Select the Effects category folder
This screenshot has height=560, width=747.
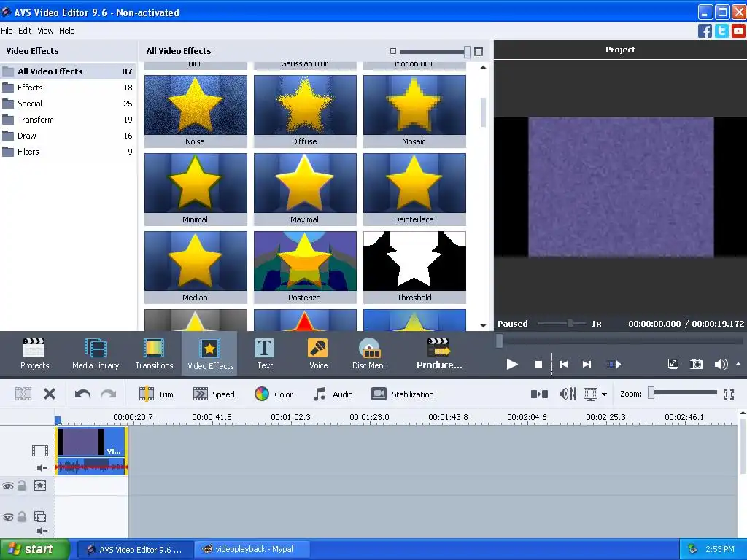coord(68,87)
